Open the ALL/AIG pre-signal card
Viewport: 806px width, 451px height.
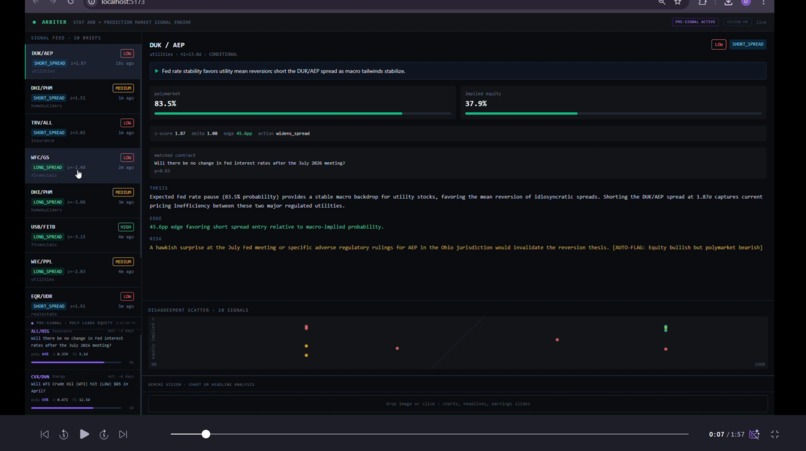click(82, 347)
